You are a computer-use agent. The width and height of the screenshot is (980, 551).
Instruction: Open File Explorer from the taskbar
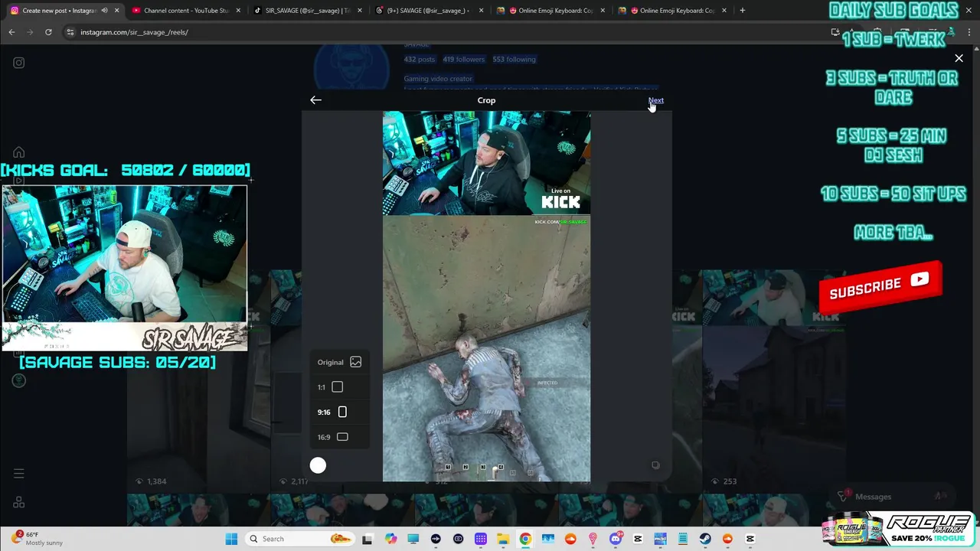pos(503,539)
